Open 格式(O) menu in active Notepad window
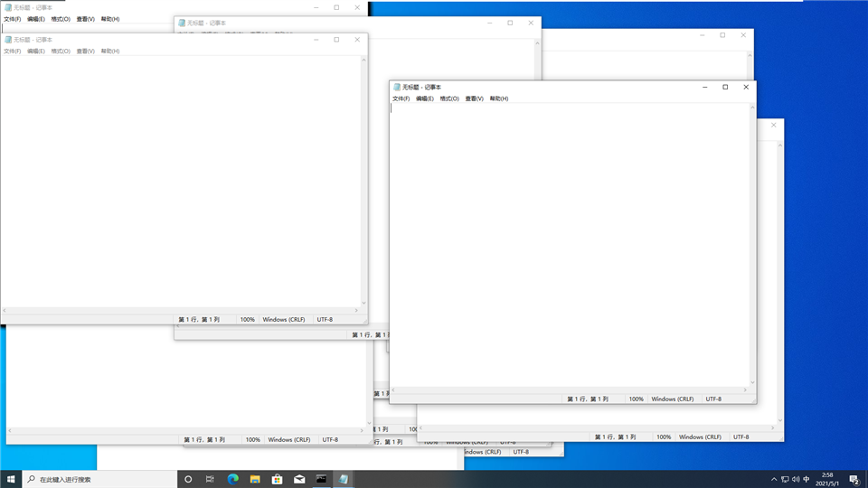868x488 pixels. (x=449, y=99)
